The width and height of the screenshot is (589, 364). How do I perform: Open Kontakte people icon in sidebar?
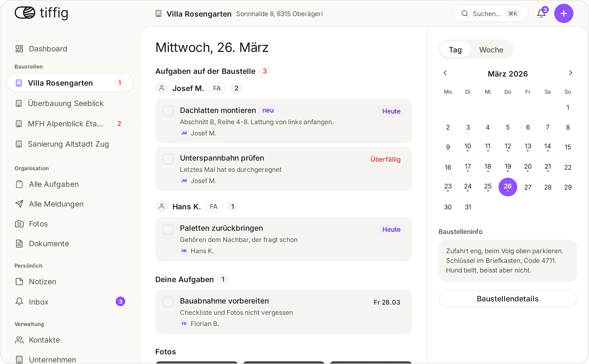[19, 340]
